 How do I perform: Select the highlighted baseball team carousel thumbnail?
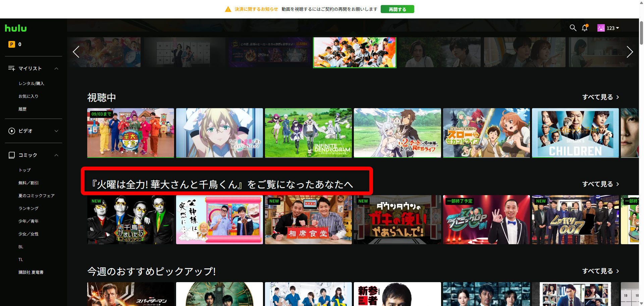(355, 52)
